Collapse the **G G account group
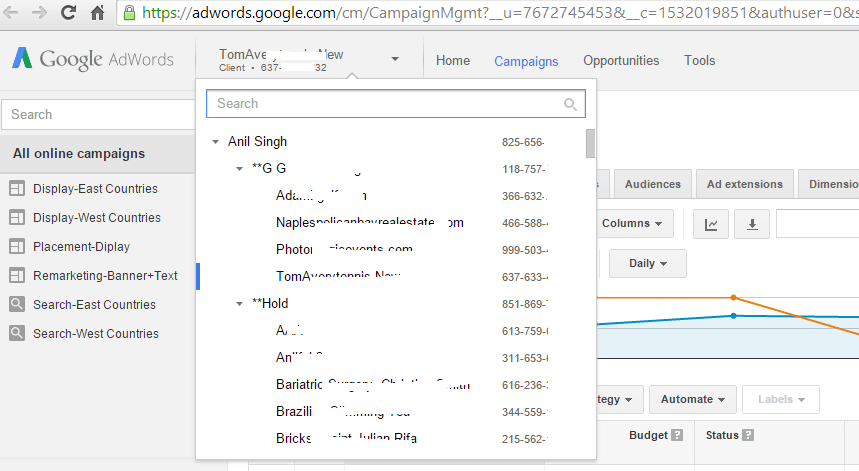859x471 pixels. point(239,169)
